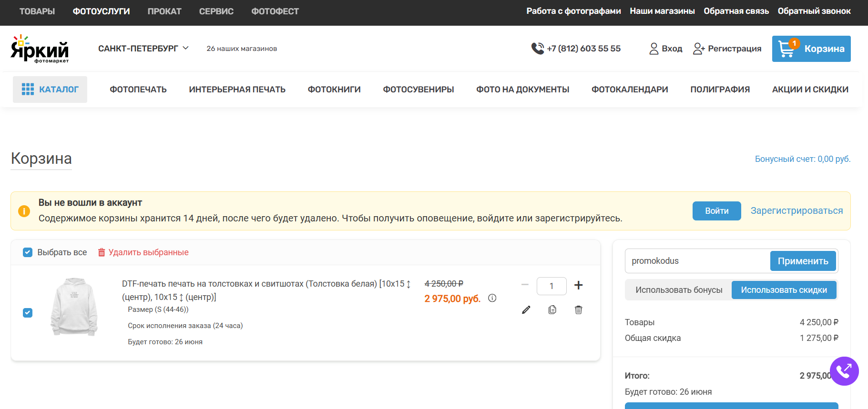Viewport: 868px width, 409px height.
Task: Open the shopping cart icon in header
Action: click(x=786, y=49)
